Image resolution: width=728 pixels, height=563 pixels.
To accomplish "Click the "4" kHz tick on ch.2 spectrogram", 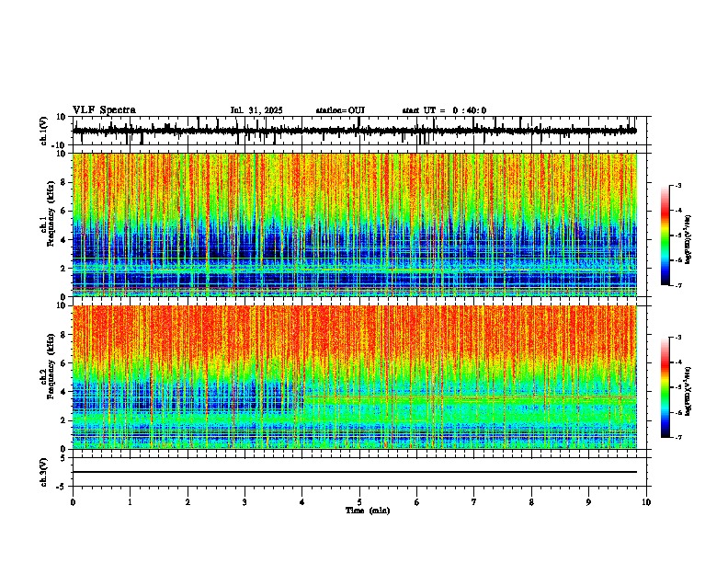I will click(x=64, y=392).
